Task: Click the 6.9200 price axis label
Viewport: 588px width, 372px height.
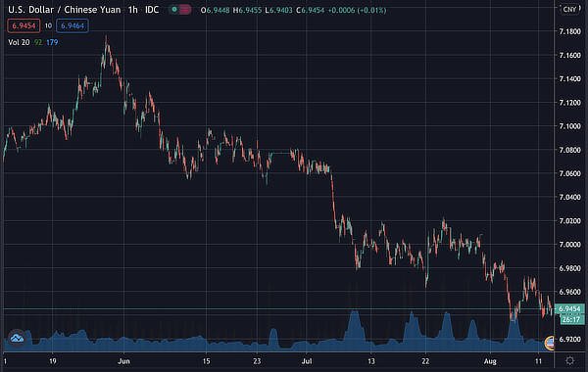Action: tap(569, 339)
